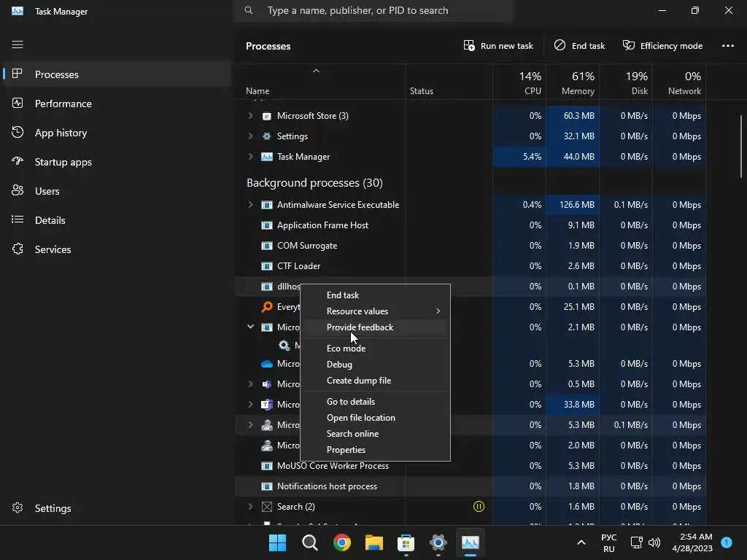Switch the RU input language indicator
747x560 pixels.
(609, 542)
